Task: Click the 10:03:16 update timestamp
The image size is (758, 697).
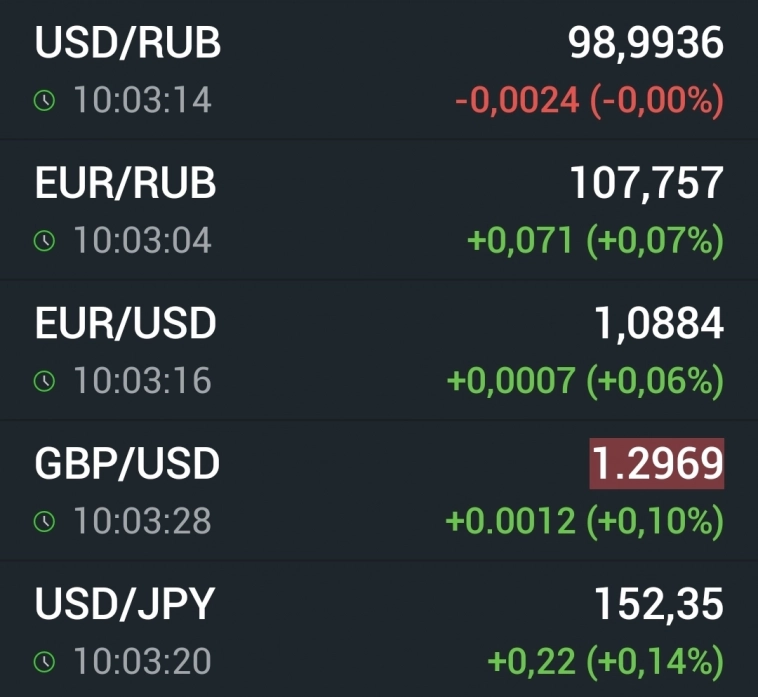Action: tap(142, 381)
